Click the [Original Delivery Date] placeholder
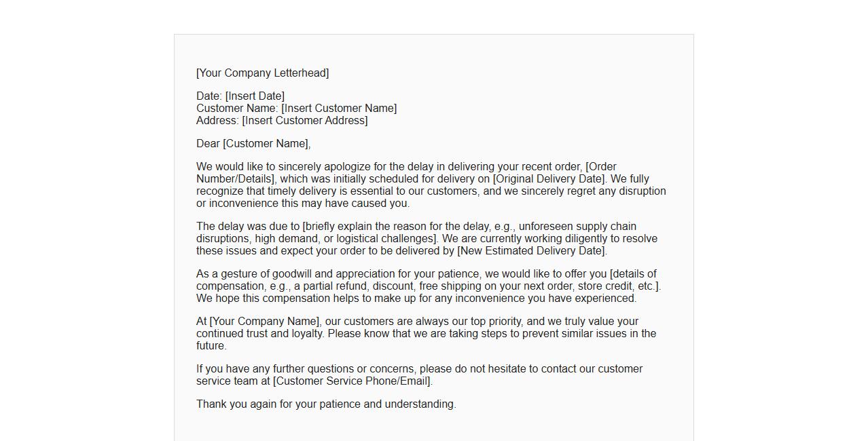Image resolution: width=868 pixels, height=441 pixels. click(x=549, y=179)
